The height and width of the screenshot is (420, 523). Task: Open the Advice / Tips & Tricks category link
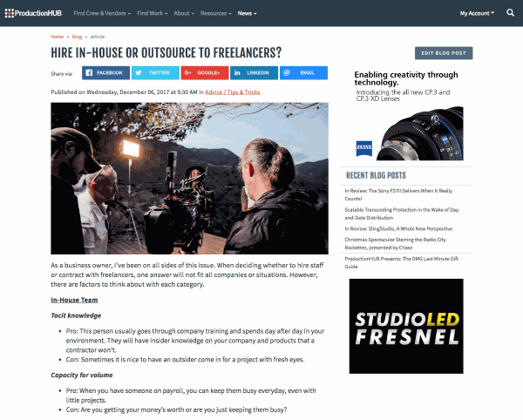coord(233,92)
